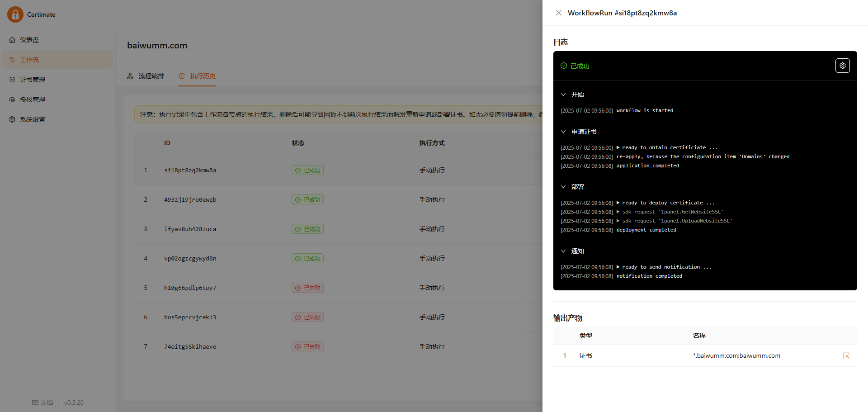Open the 文档 documentation link
The image size is (868, 412).
tap(42, 403)
